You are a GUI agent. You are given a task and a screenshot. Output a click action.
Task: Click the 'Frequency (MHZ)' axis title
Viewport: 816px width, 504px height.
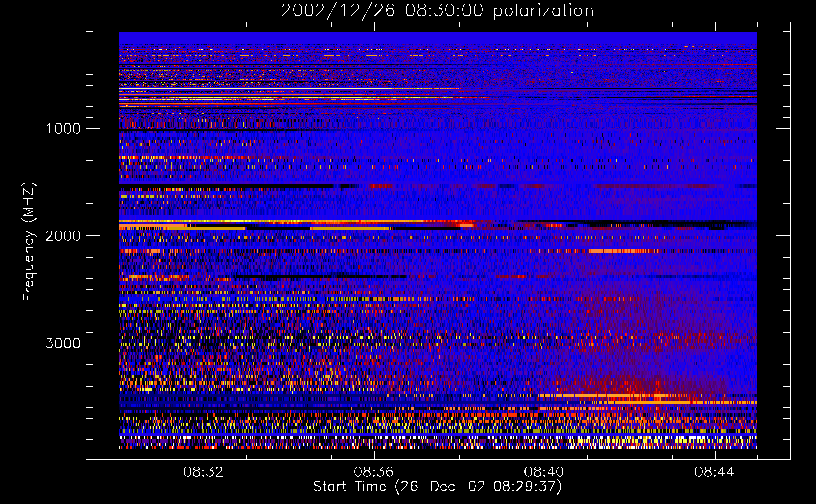coord(29,242)
